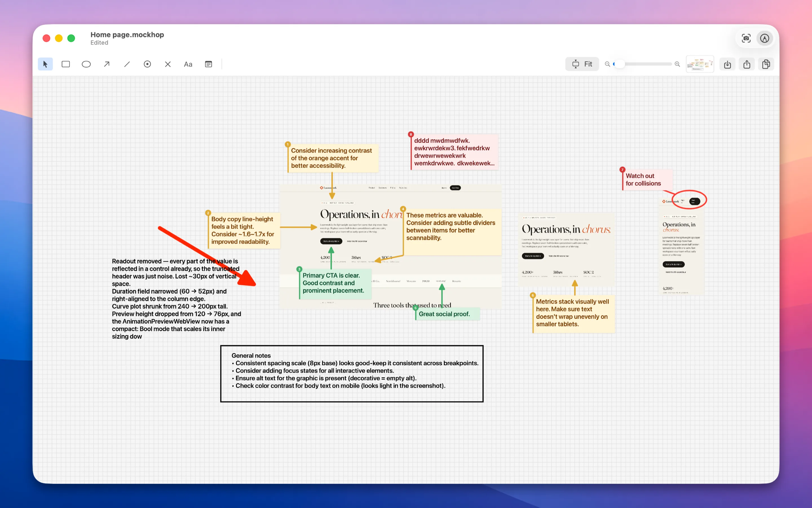812x508 pixels.
Task: Click pin marker number 7
Action: click(623, 170)
